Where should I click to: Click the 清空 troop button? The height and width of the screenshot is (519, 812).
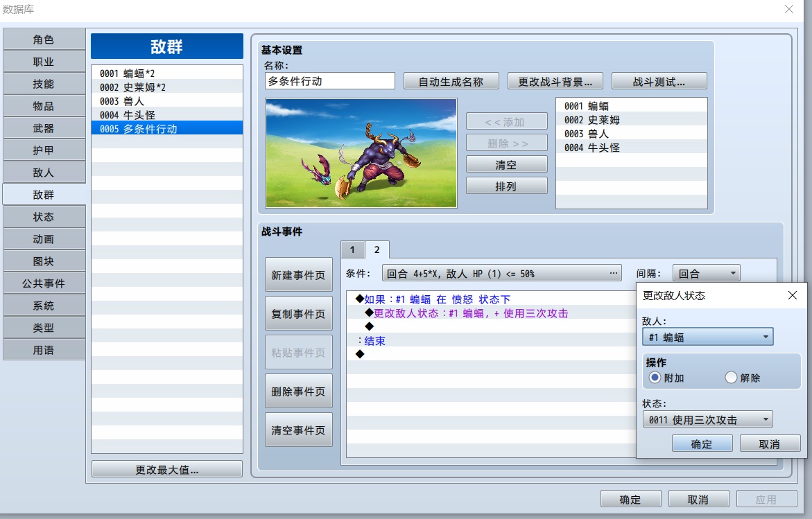point(506,164)
